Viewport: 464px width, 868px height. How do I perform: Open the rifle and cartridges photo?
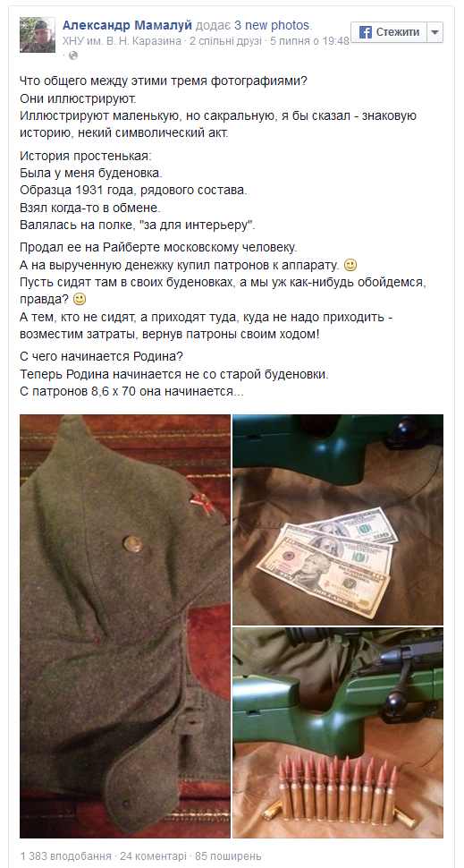coord(338,732)
